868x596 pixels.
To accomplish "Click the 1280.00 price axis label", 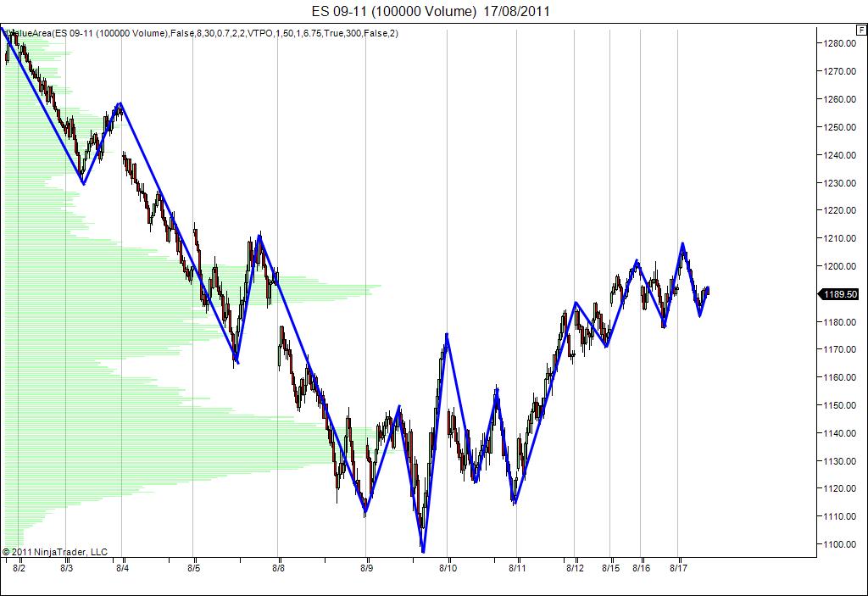I will point(841,44).
